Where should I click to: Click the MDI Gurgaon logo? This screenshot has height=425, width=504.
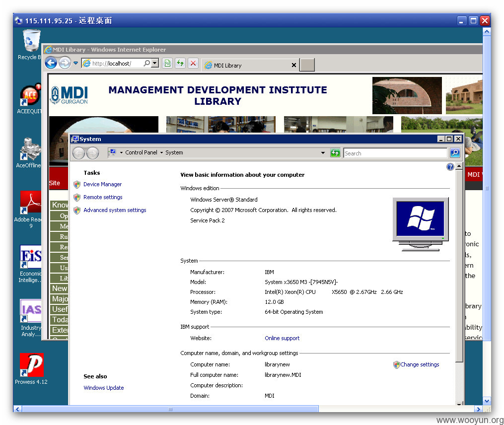pyautogui.click(x=69, y=95)
